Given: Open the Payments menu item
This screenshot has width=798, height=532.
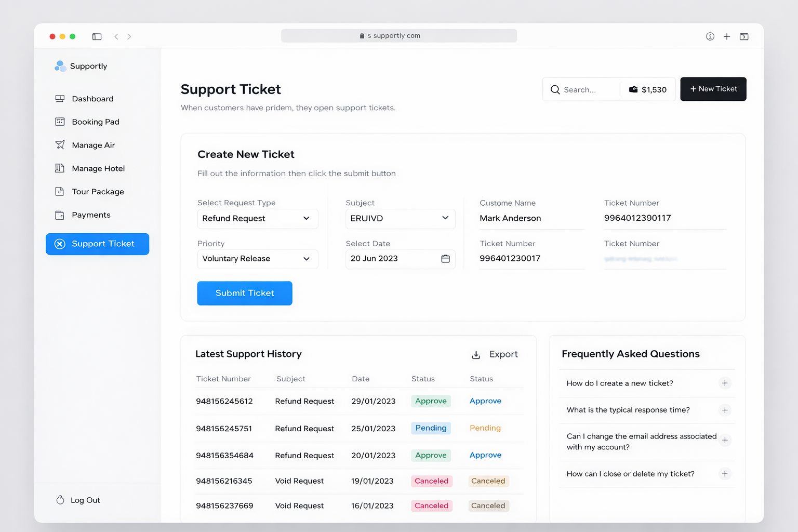Looking at the screenshot, I should click(91, 215).
